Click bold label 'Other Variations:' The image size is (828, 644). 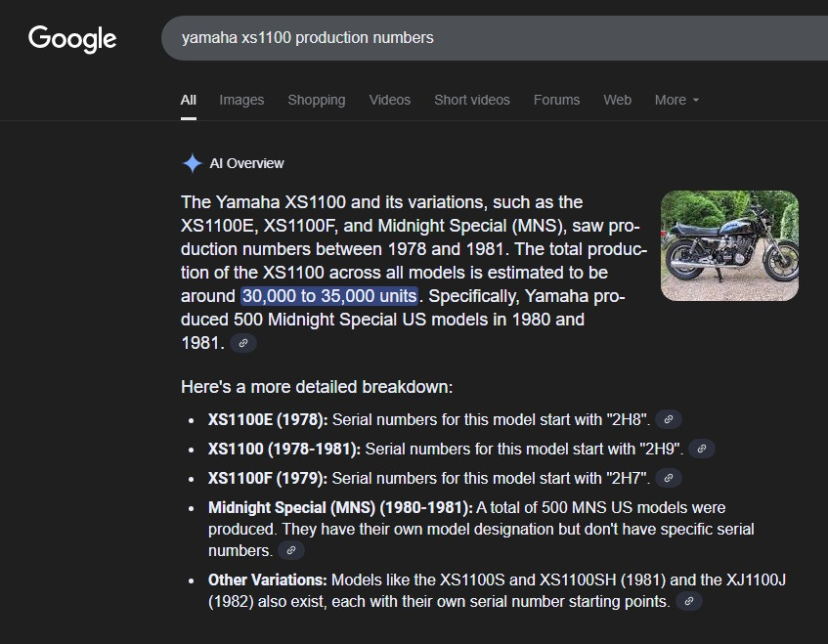click(268, 580)
